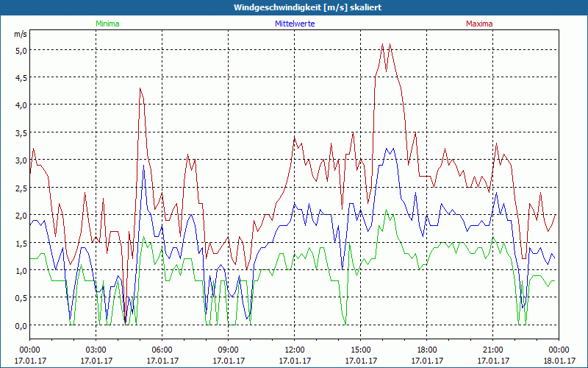Click the 1,0 y-axis value
588x368 pixels.
coord(21,271)
